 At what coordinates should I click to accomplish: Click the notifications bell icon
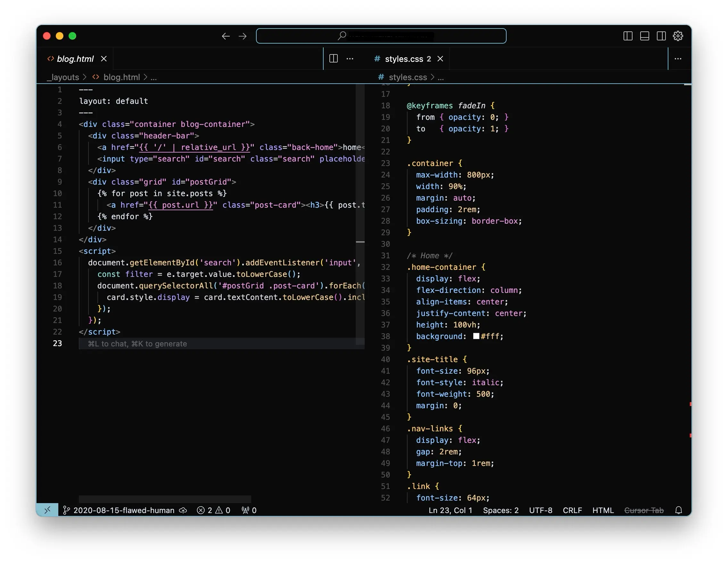click(x=678, y=510)
